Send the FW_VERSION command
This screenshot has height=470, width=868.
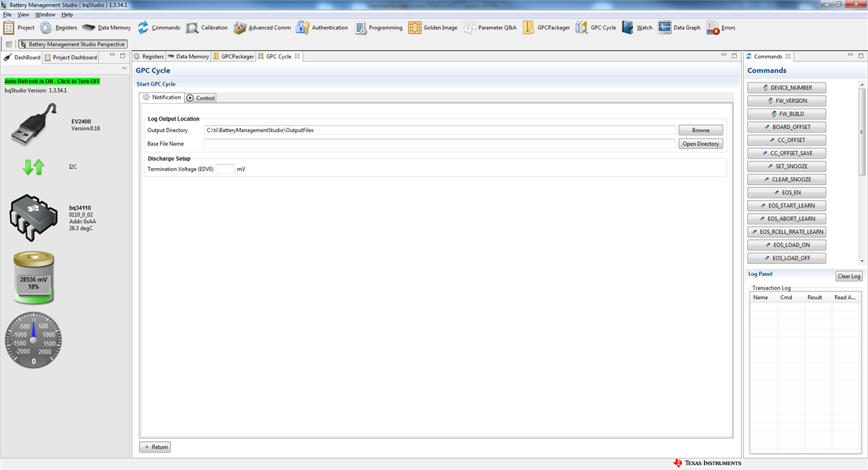pos(786,101)
